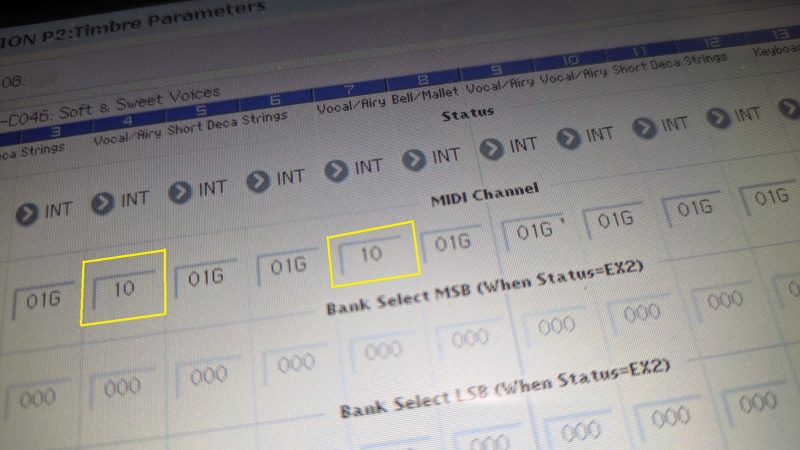
Task: Click timbre 8 MIDI Channel 01G field
Action: pos(453,242)
